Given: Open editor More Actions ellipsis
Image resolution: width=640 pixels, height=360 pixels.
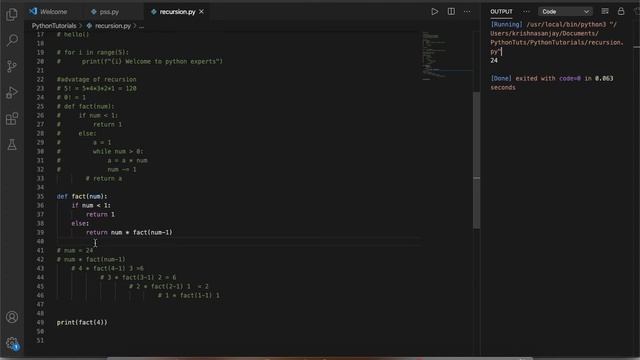Looking at the screenshot, I should coord(467,12).
